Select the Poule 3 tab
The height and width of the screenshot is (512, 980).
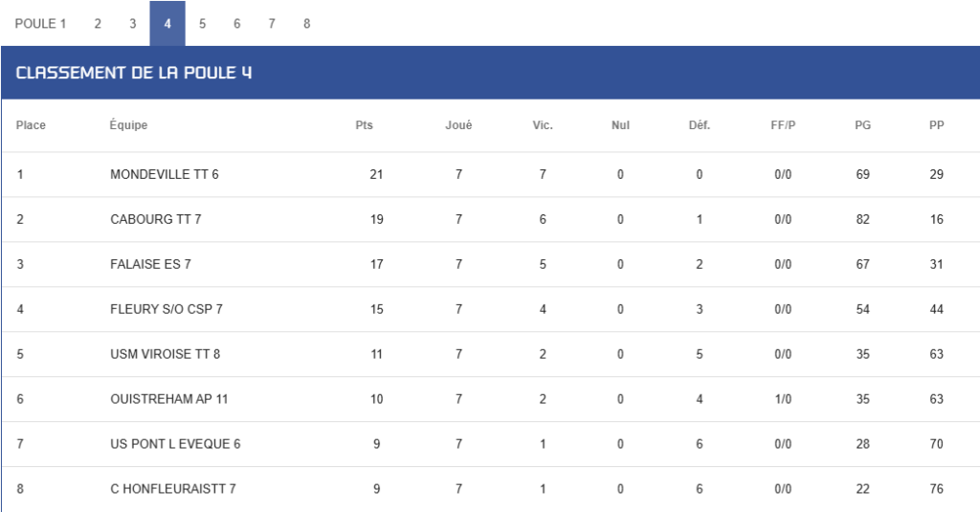pyautogui.click(x=132, y=24)
